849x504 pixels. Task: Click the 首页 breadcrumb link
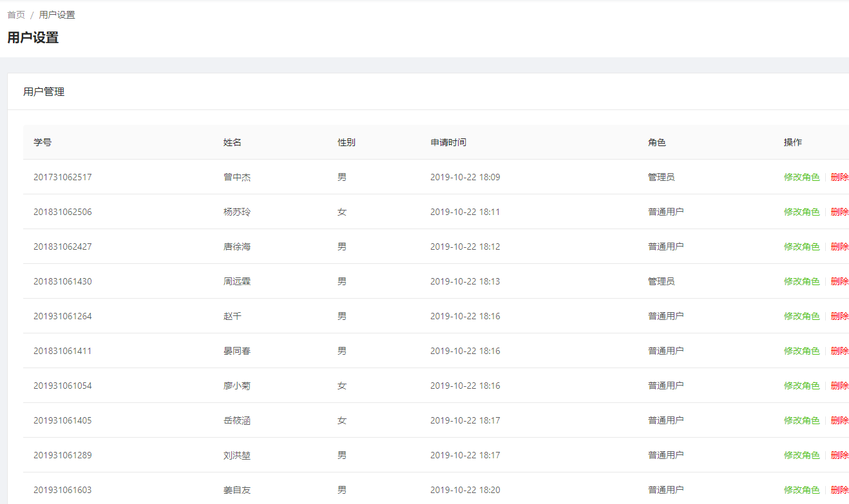point(16,15)
